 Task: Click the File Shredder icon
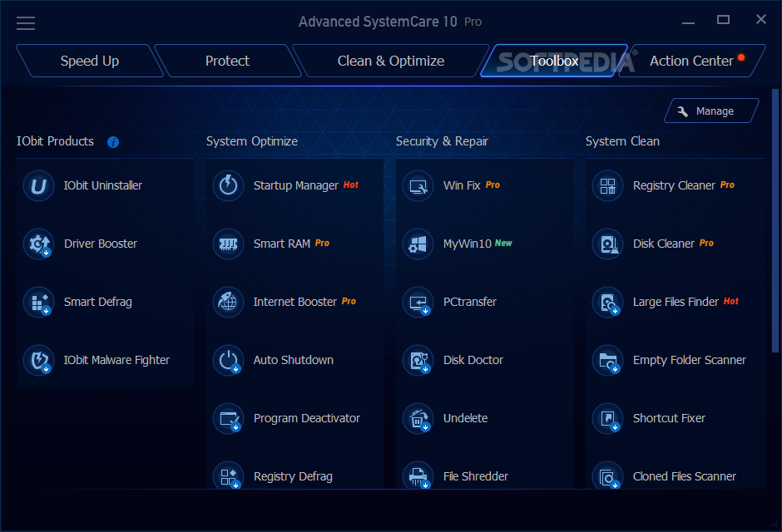[418, 475]
